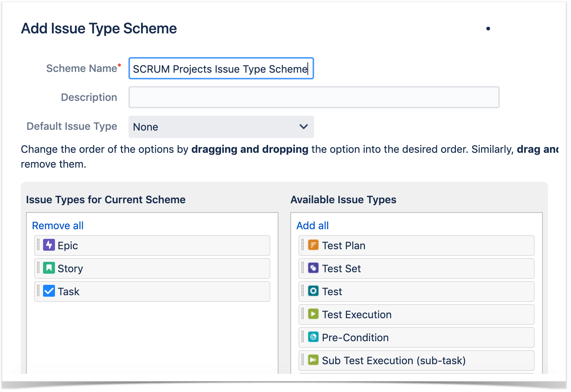Click the Issue Types for Current Scheme heading

[106, 200]
